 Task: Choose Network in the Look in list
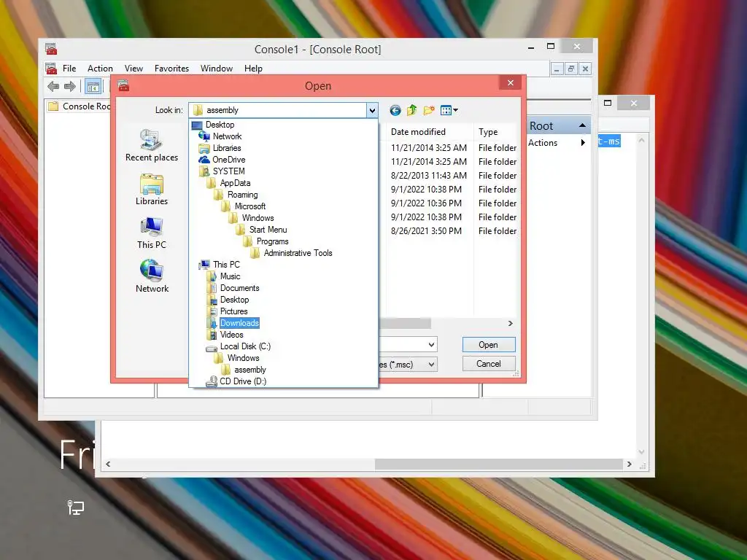point(227,136)
